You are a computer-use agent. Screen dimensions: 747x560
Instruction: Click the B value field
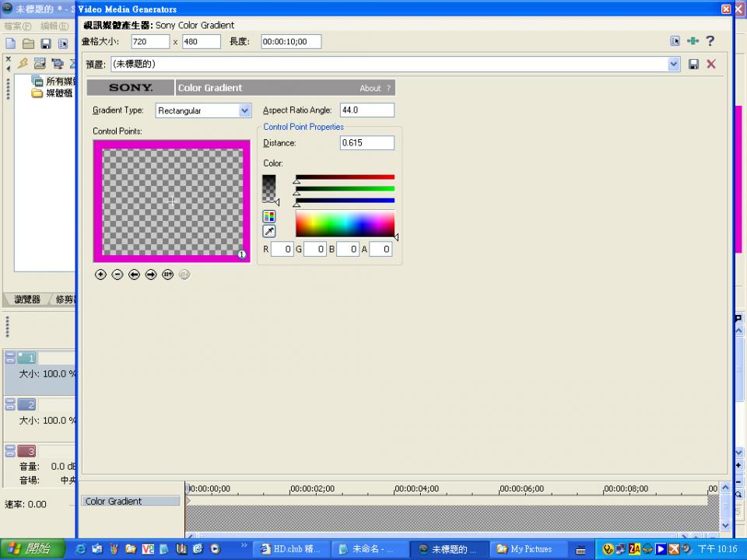click(348, 249)
